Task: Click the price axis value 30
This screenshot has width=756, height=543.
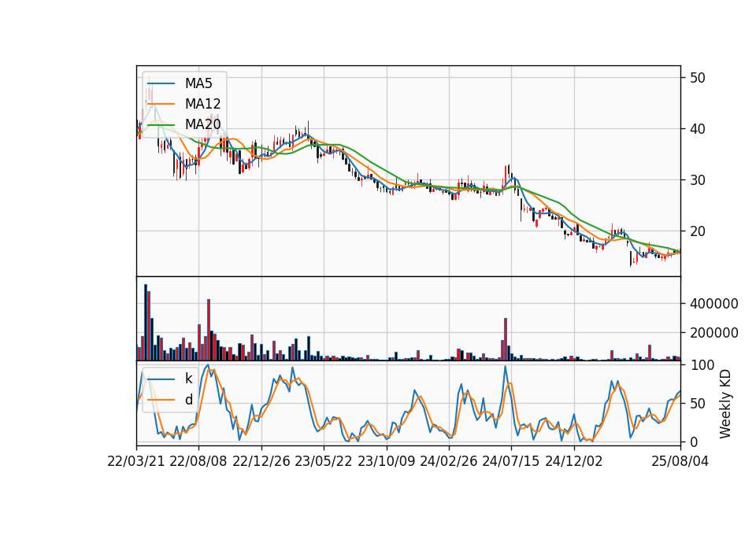Action: point(697,180)
